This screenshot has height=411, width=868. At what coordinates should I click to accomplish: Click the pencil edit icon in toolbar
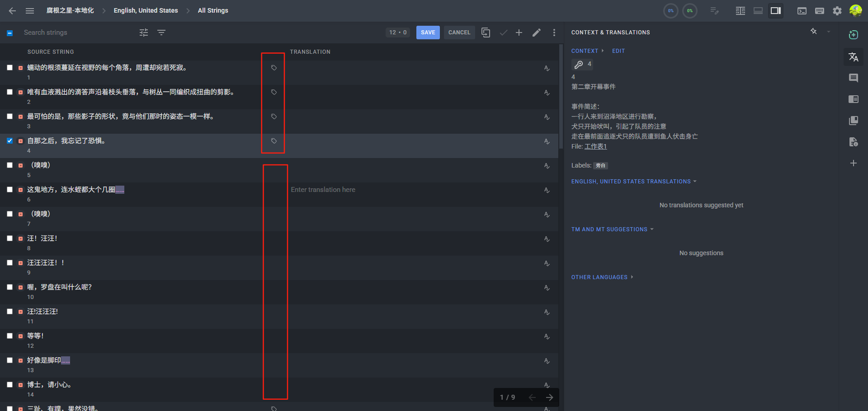[537, 33]
